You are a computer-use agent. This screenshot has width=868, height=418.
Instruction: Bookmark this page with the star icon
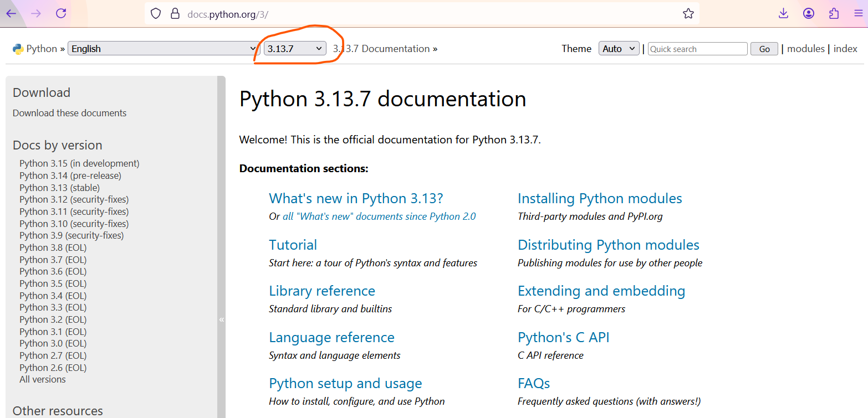pyautogui.click(x=688, y=14)
